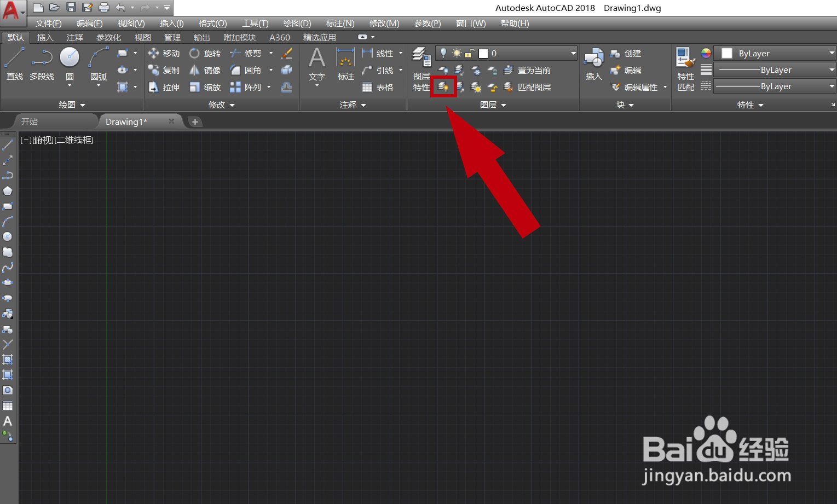This screenshot has width=837, height=504.
Task: Click Layer Off icon in 图层 panel
Action: tap(443, 70)
